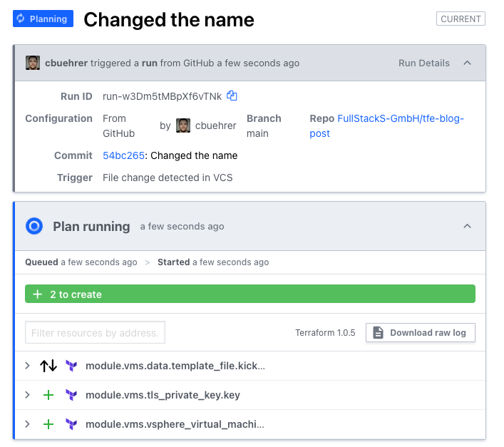
Task: Click the read arrows icon for template_file resource
Action: coord(48,366)
